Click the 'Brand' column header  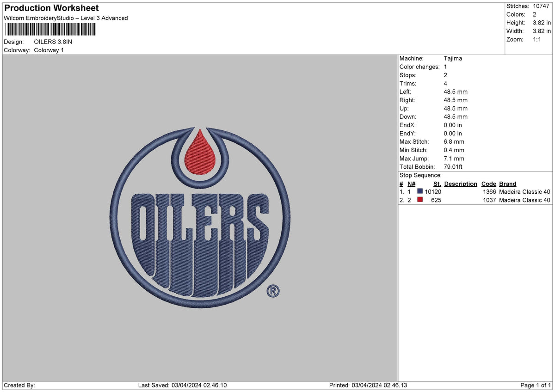coord(508,184)
